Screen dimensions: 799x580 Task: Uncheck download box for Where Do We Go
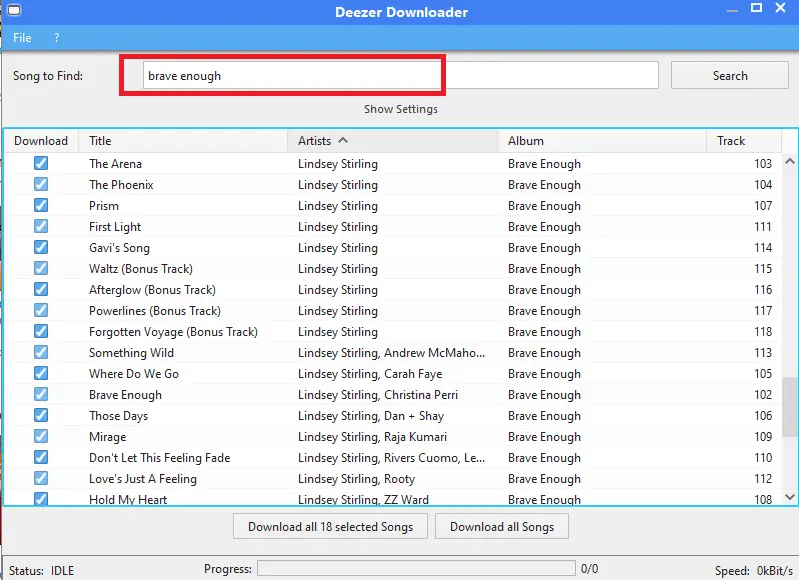pyautogui.click(x=41, y=373)
